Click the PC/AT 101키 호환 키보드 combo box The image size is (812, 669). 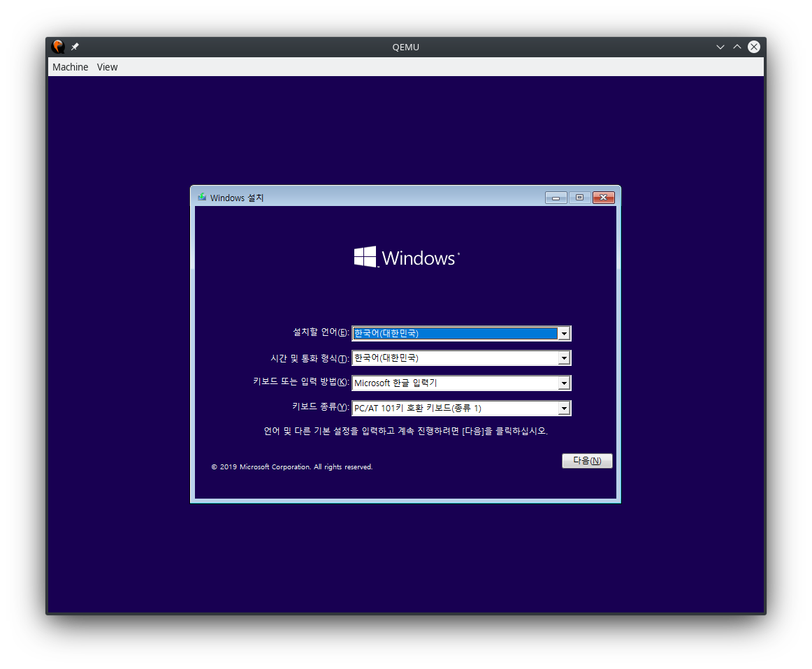point(461,409)
